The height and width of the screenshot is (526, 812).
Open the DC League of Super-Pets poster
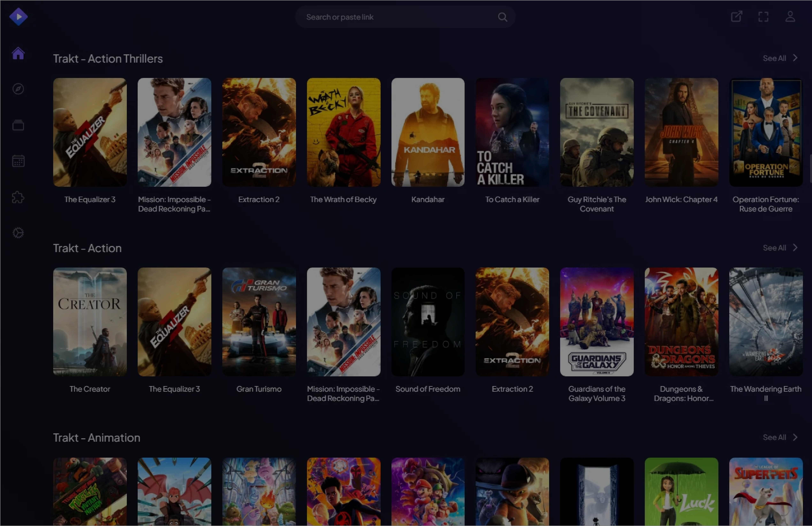click(766, 491)
